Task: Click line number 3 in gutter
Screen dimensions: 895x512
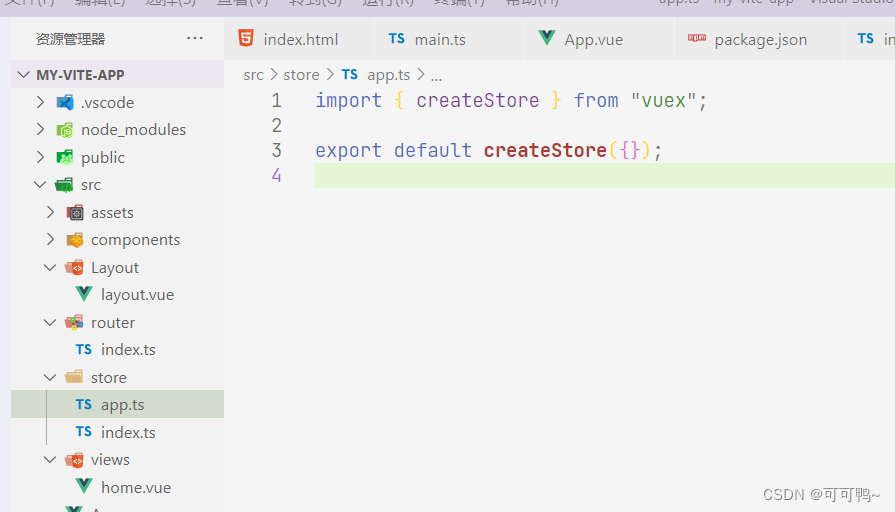Action: [276, 150]
